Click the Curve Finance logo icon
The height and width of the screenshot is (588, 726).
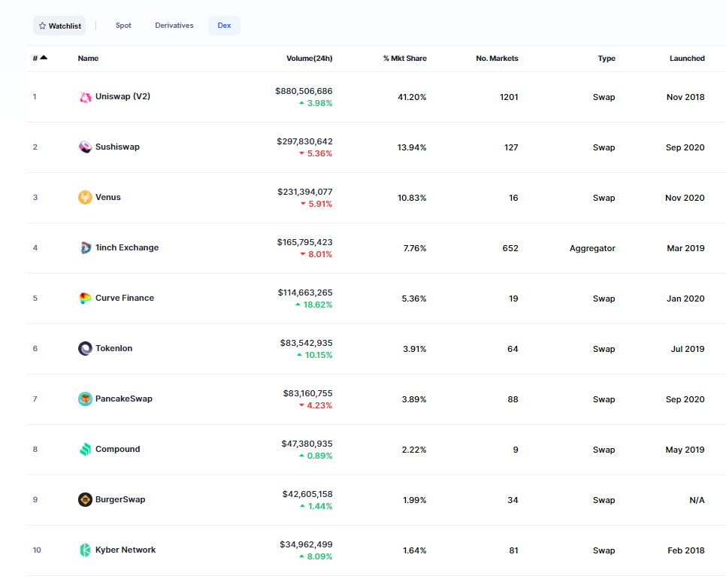click(85, 299)
